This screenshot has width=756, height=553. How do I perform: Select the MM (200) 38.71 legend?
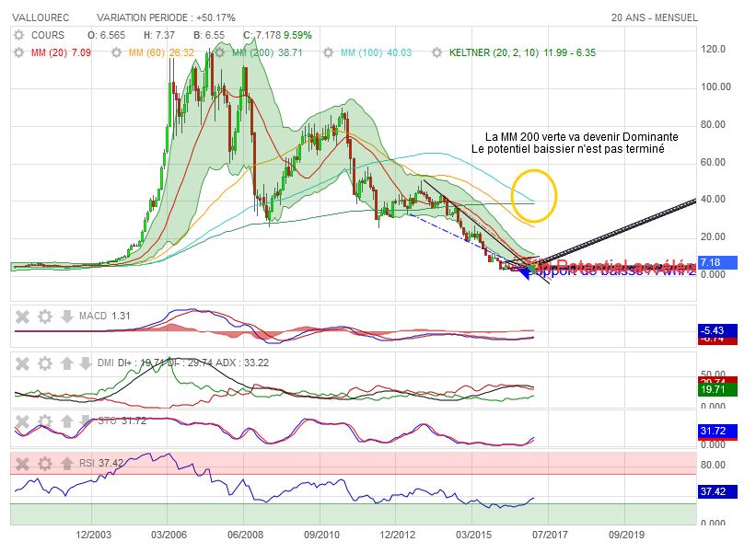(x=267, y=52)
